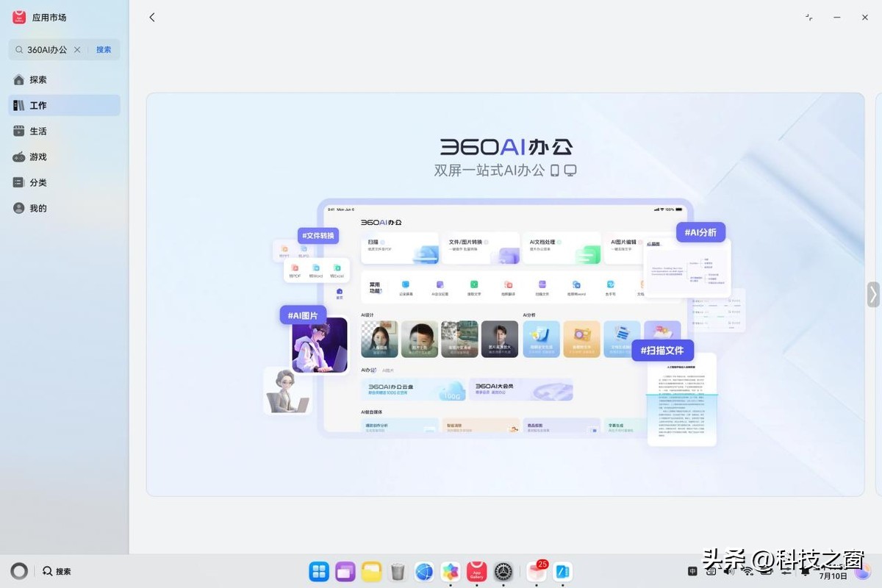
Task: Clear the 360AI办公 search text
Action: tap(77, 50)
